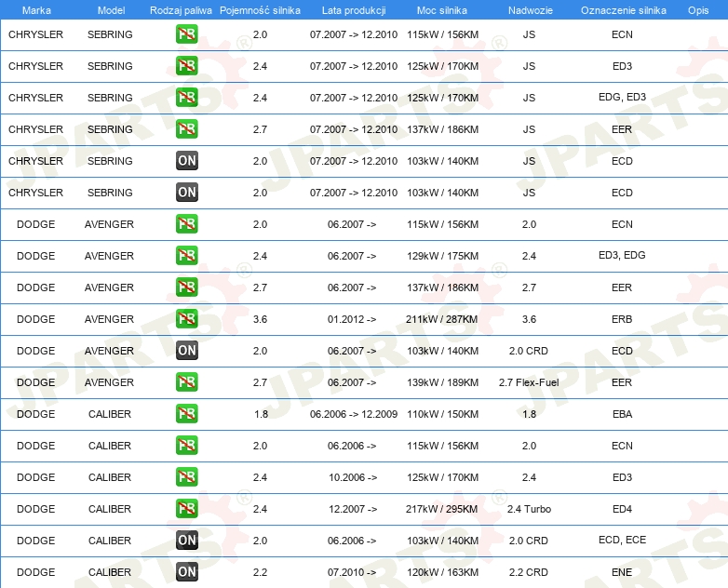
Task: Click production date '10.2006 ->'
Action: click(x=353, y=477)
